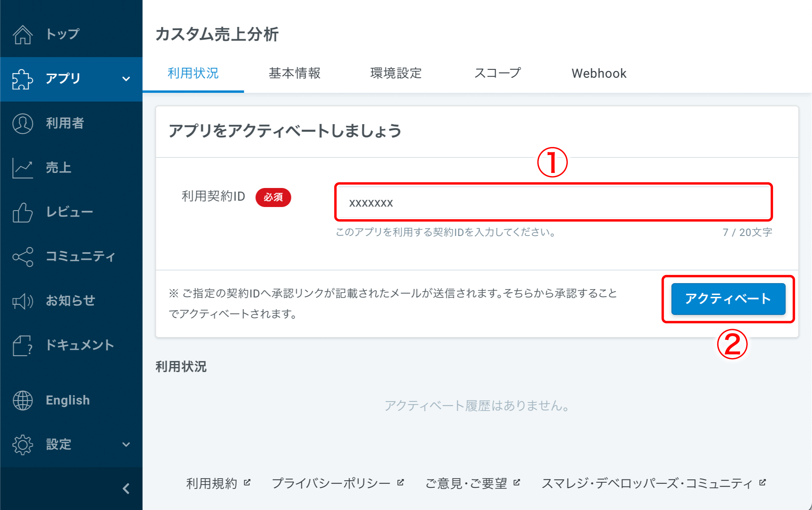812x510 pixels.
Task: Open コミュニティ via the share icon
Action: coord(23,257)
